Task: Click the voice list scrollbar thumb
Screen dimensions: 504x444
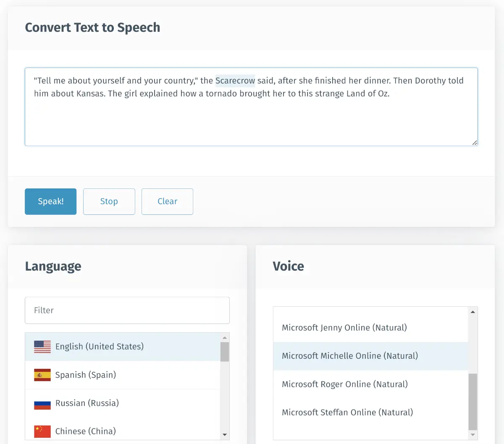Action: pyautogui.click(x=473, y=402)
